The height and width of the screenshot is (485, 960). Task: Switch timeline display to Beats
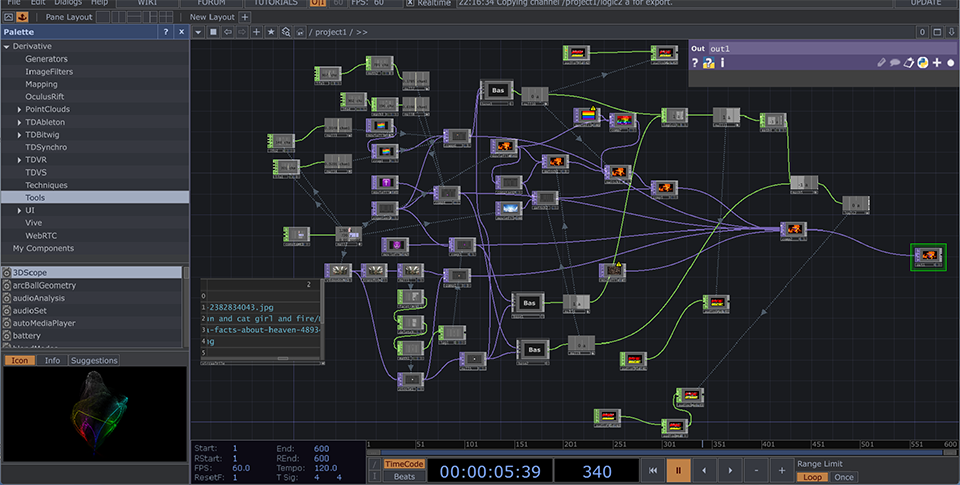point(404,477)
